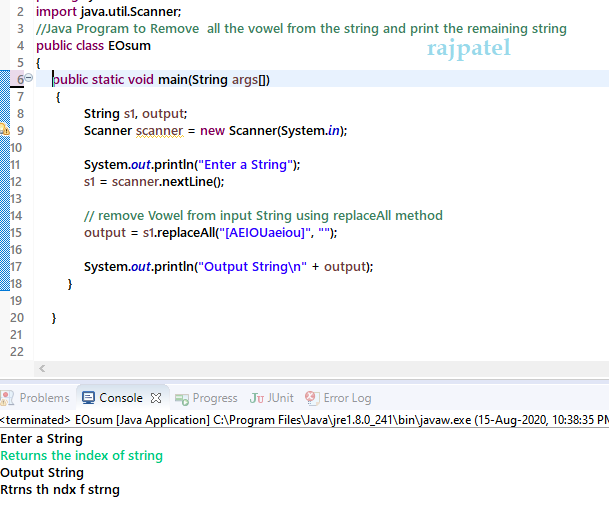
Task: Click 'String s1, output;' declaration on line 8
Action: click(136, 114)
